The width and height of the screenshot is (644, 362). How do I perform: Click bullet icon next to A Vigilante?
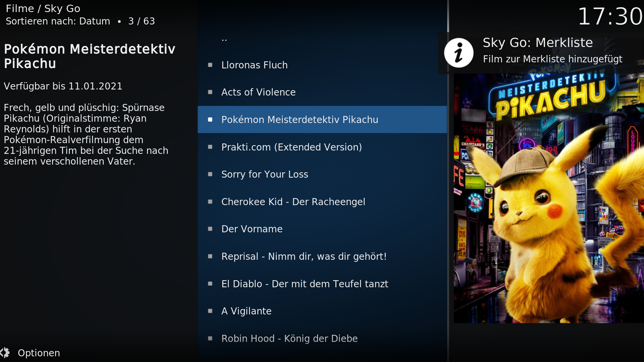click(210, 311)
